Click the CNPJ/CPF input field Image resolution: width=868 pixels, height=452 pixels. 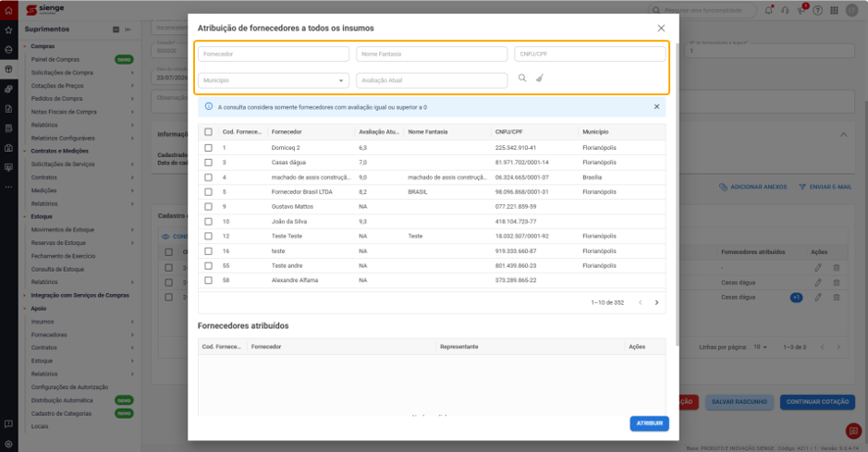pyautogui.click(x=590, y=54)
